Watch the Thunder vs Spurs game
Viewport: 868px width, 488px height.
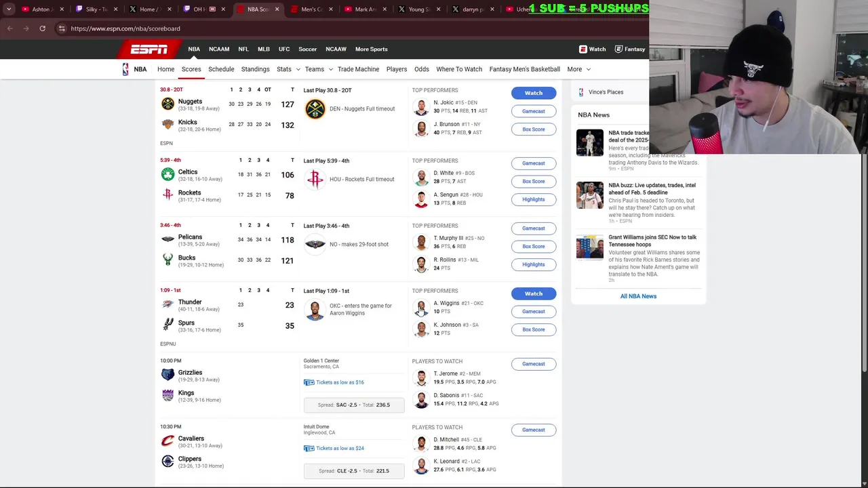[x=534, y=293]
